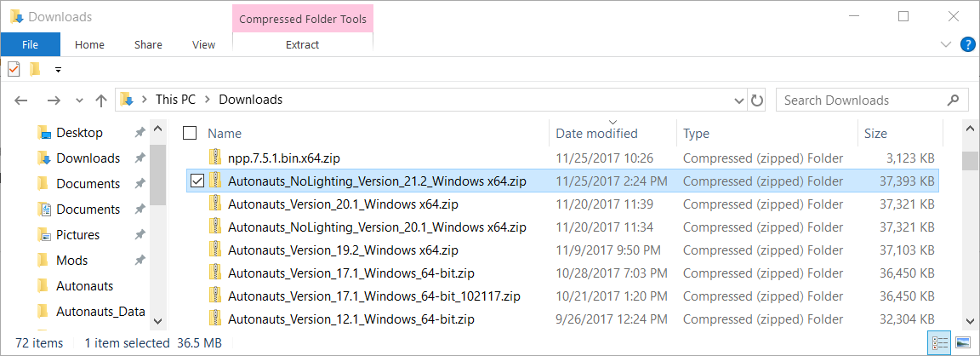Open the Extract tab under Compressed Folder Tools
This screenshot has height=356, width=980.
(x=303, y=44)
